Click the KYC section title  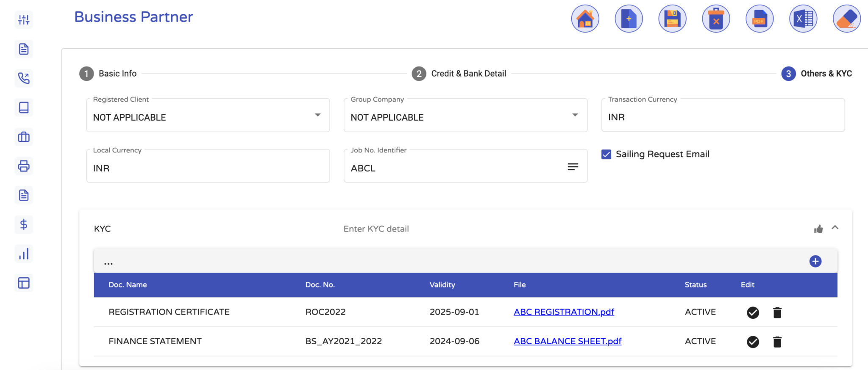[x=102, y=229]
